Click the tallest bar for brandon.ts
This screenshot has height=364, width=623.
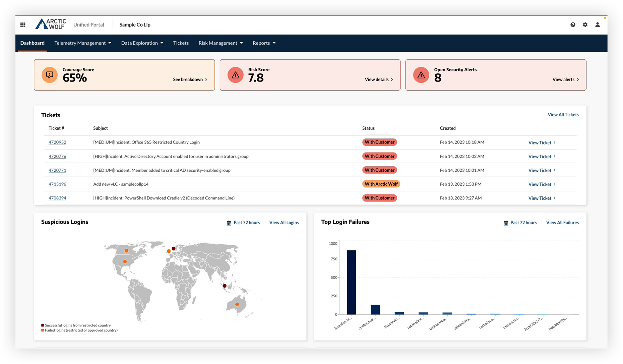[351, 282]
